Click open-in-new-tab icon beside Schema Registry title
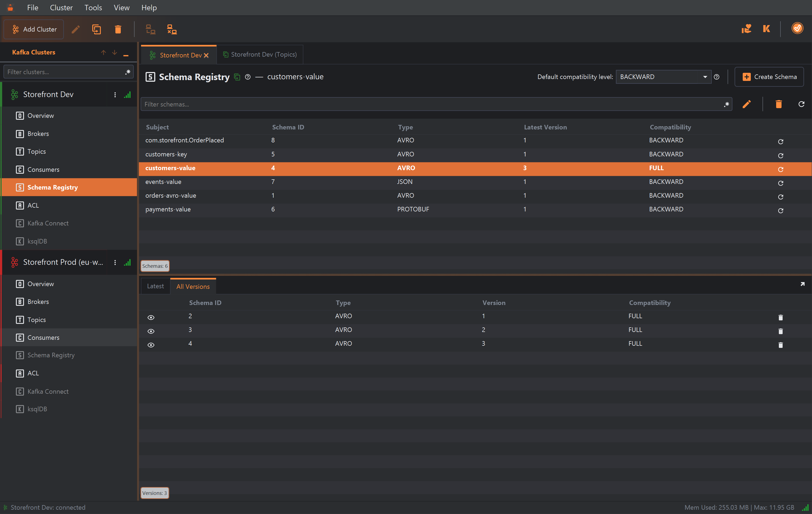 [x=237, y=77]
